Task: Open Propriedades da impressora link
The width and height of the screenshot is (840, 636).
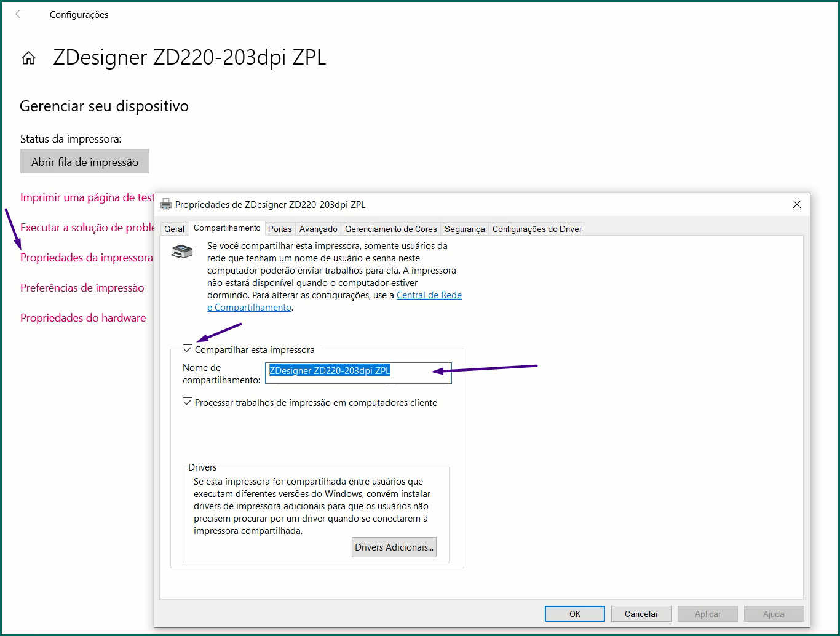Action: click(86, 258)
